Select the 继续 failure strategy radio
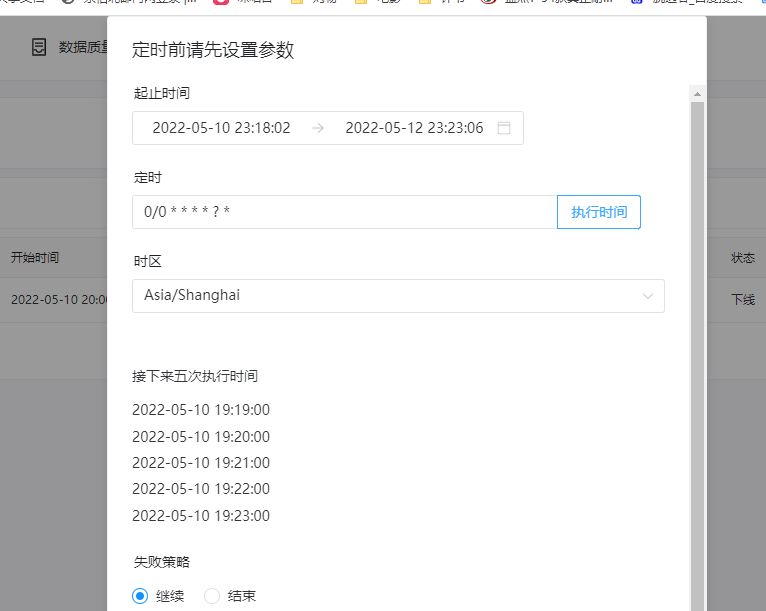 140,596
